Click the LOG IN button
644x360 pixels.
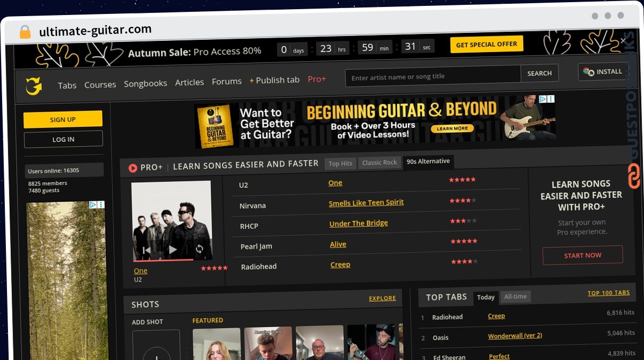(63, 139)
